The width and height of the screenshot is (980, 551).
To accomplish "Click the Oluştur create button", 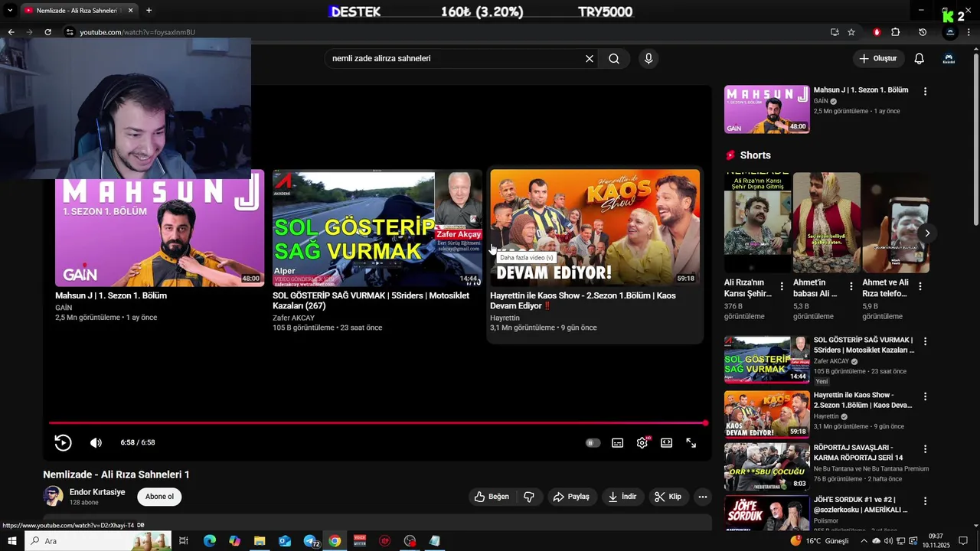I will click(878, 58).
